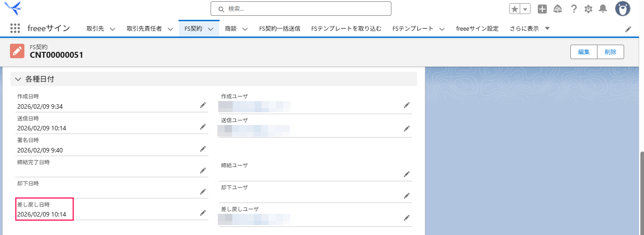Expand the 商談 tab chevron
Image resolution: width=644 pixels, height=235 pixels.
coord(244,29)
